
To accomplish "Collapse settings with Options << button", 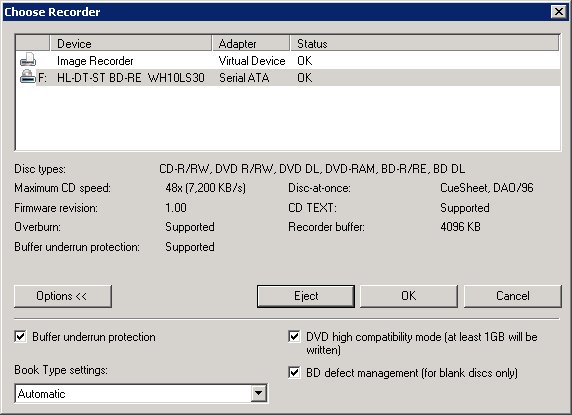I will point(63,296).
